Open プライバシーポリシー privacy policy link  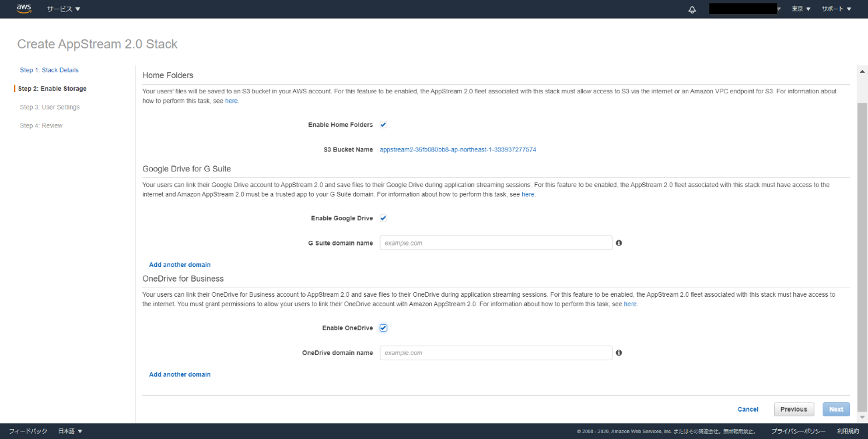(798, 431)
